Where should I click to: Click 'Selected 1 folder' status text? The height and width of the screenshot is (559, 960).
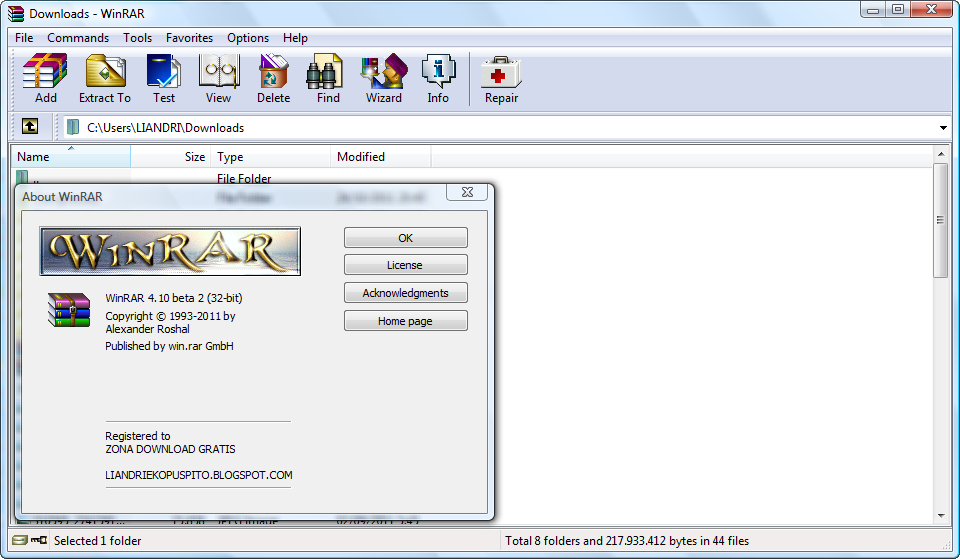point(97,541)
